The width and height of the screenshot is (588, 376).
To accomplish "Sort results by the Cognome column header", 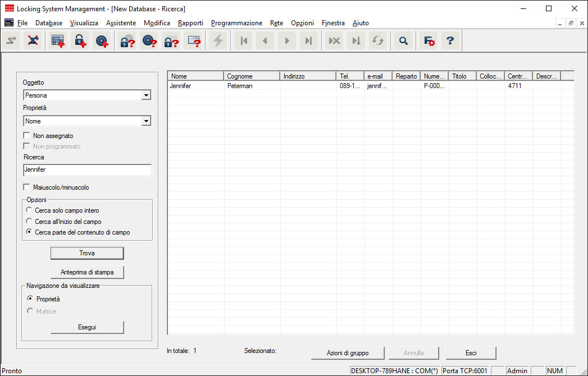I will [252, 76].
